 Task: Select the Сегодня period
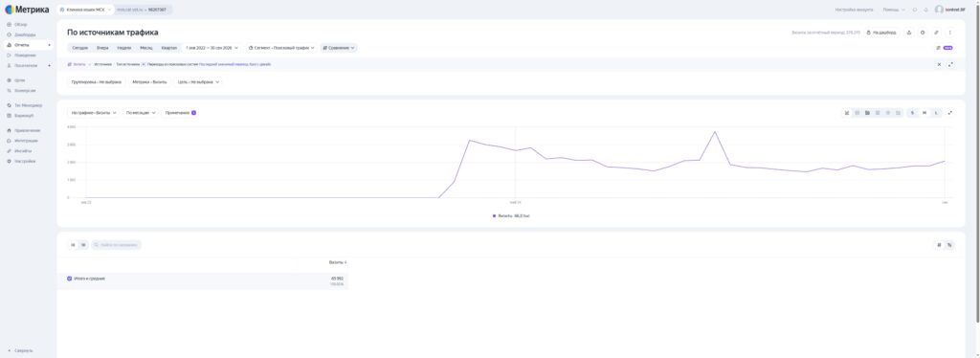80,48
